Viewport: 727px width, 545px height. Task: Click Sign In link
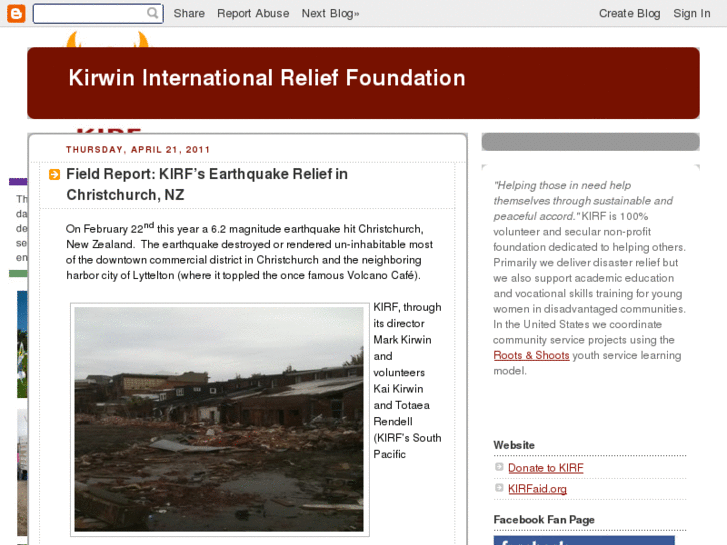692,13
